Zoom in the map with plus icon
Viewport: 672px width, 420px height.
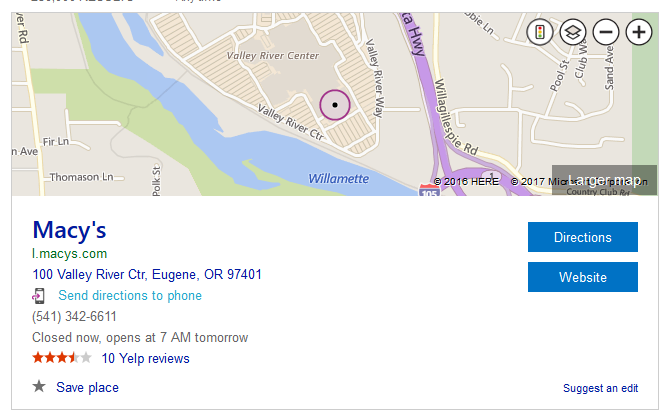[638, 32]
